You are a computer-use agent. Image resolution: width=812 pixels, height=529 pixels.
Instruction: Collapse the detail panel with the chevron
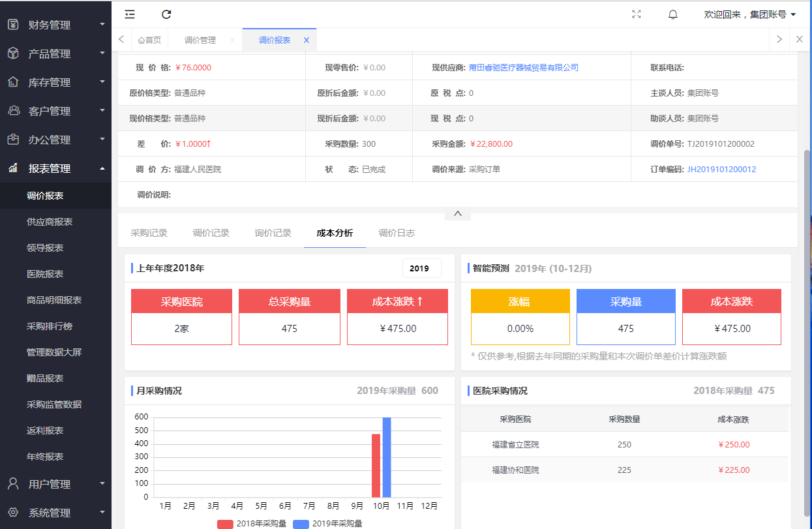[x=458, y=213]
